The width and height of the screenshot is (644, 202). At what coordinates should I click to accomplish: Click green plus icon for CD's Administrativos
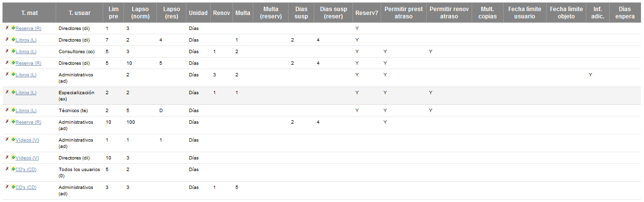click(x=13, y=187)
